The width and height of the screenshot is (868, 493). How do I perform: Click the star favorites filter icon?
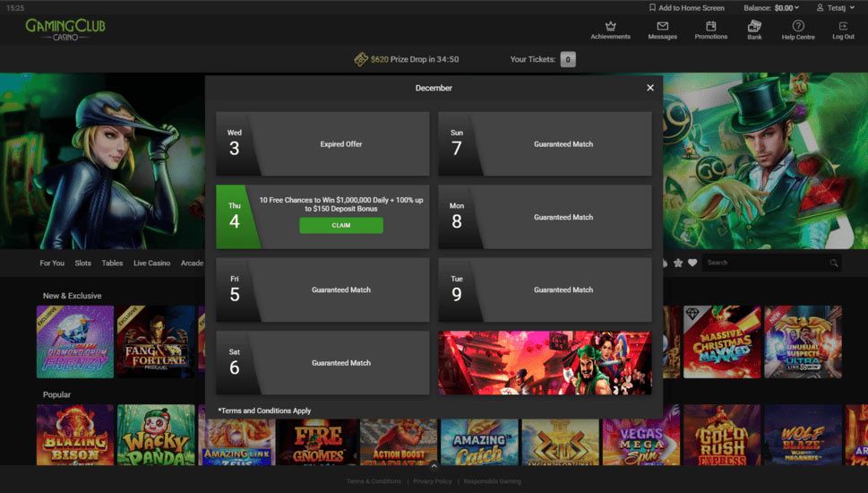[677, 264]
